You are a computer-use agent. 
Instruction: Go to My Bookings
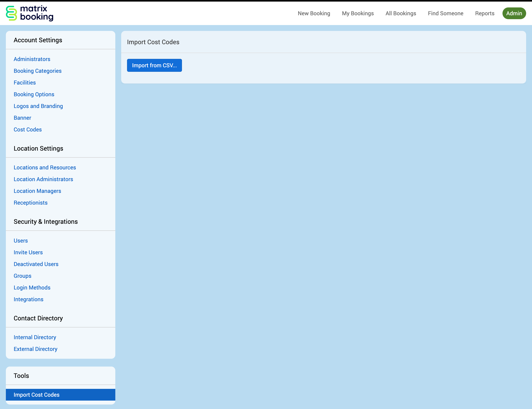tap(358, 13)
